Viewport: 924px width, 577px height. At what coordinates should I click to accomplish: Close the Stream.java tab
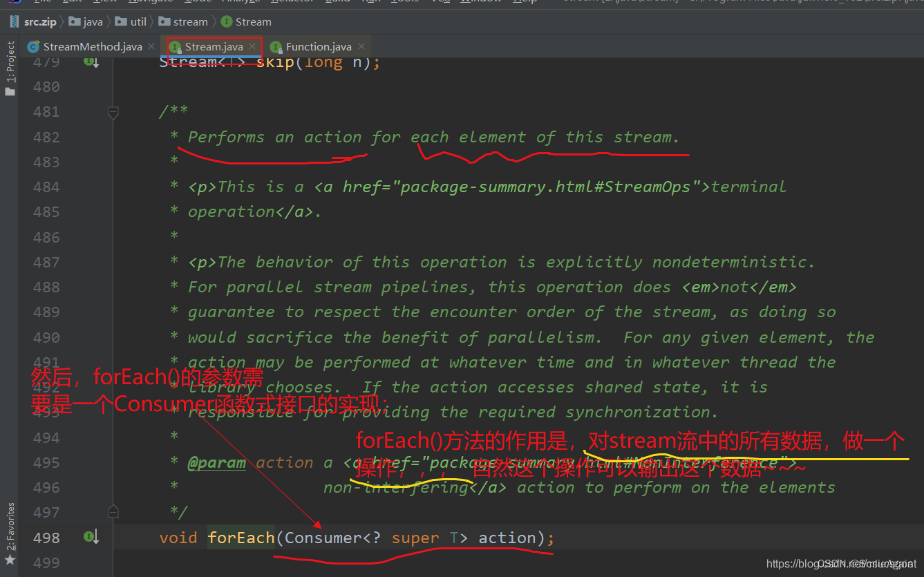pos(252,47)
